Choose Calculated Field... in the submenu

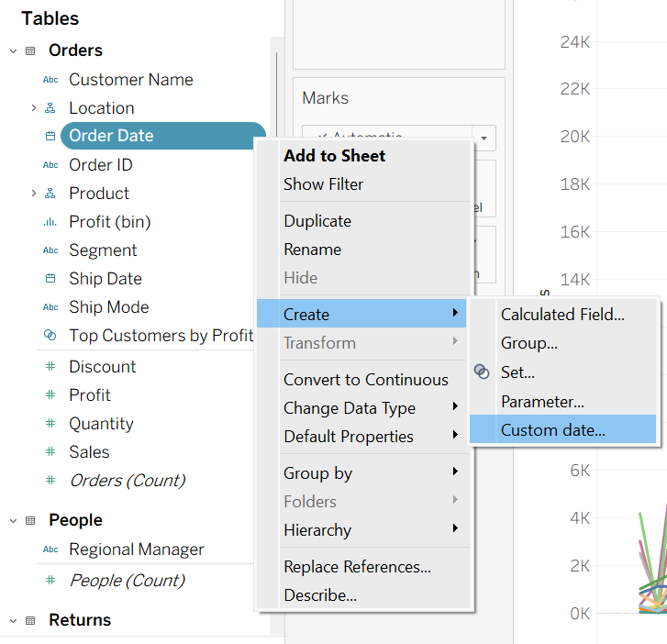click(x=562, y=315)
